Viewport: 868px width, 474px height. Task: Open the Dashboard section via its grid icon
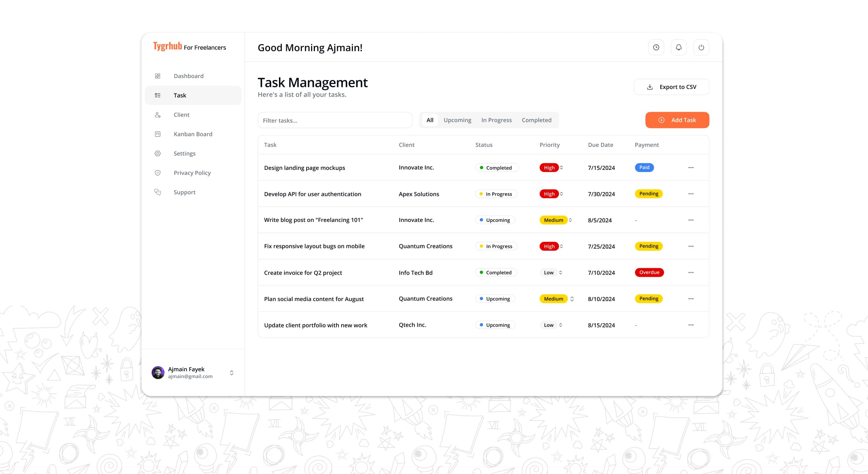tap(158, 76)
